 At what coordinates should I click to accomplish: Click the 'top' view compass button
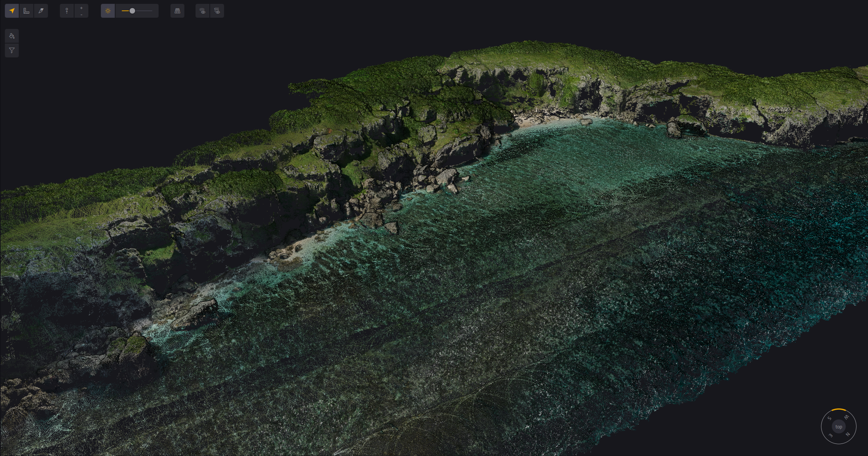click(x=839, y=427)
